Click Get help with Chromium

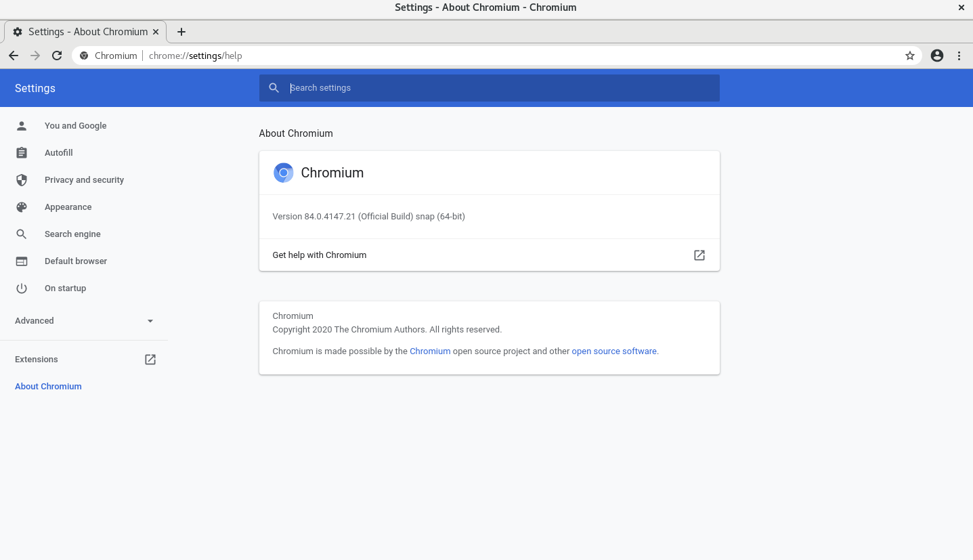(x=489, y=255)
